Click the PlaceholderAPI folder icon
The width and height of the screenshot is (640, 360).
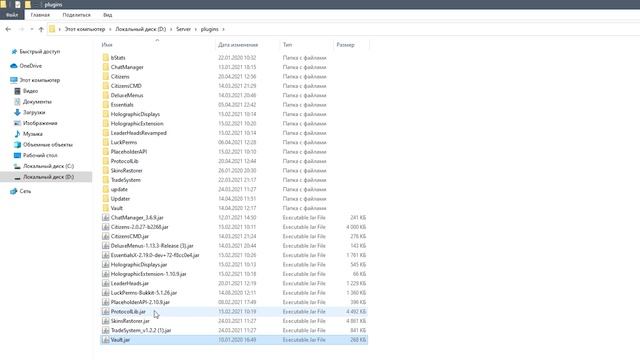(x=106, y=151)
